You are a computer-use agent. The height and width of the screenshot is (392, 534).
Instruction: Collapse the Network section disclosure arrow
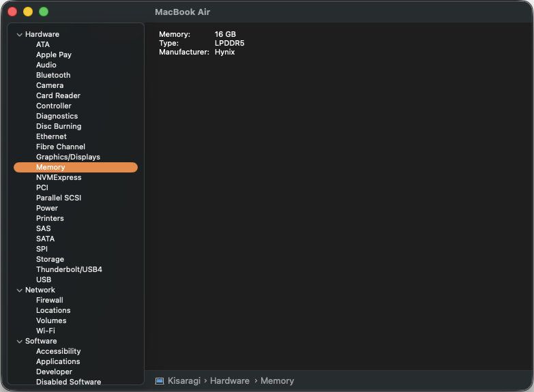(x=20, y=290)
